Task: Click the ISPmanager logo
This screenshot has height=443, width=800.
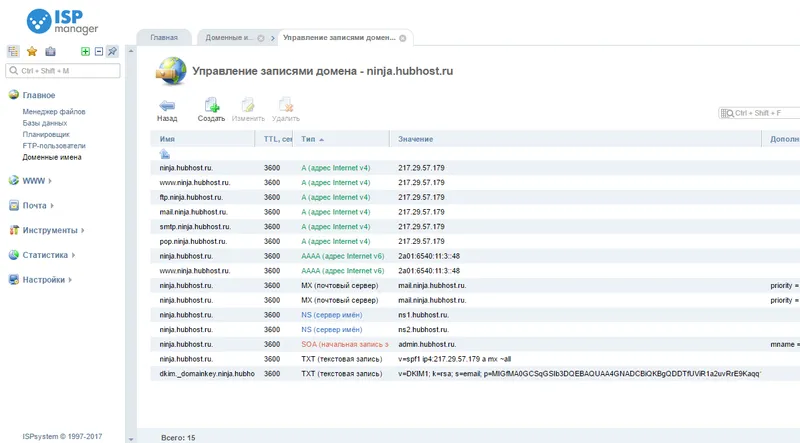Action: click(62, 21)
